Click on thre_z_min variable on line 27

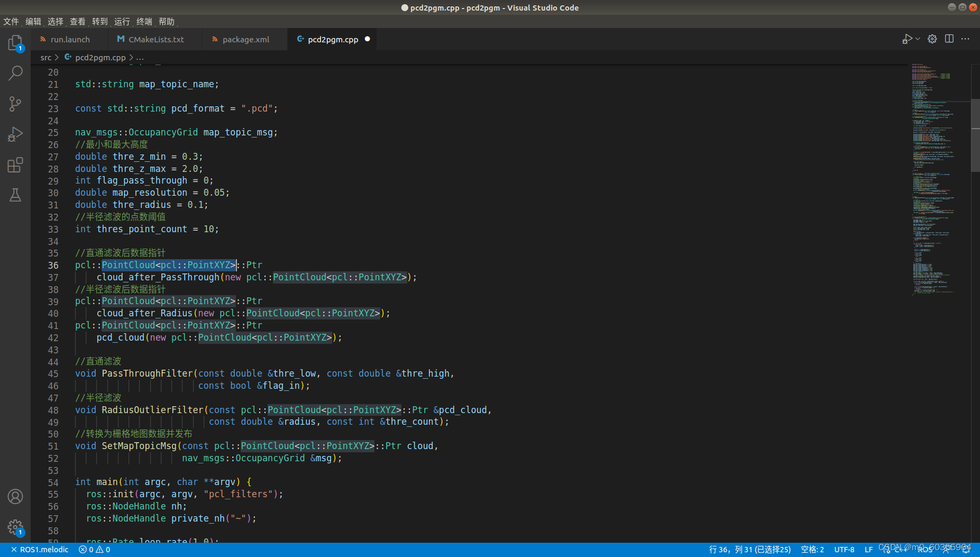(139, 157)
